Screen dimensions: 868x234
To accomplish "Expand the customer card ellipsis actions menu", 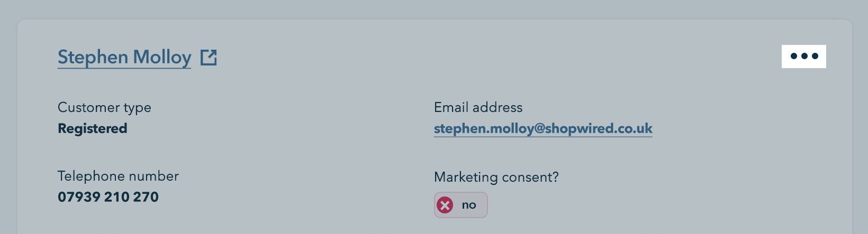I will point(803,56).
